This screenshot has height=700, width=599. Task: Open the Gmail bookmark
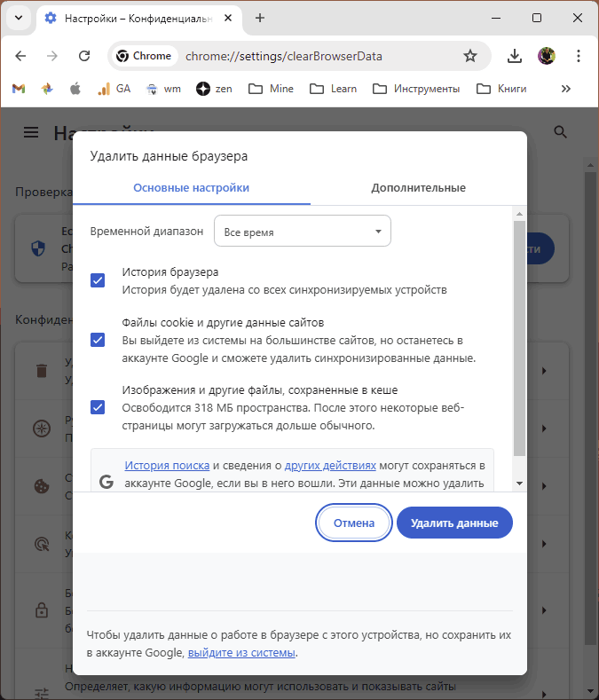pyautogui.click(x=19, y=89)
